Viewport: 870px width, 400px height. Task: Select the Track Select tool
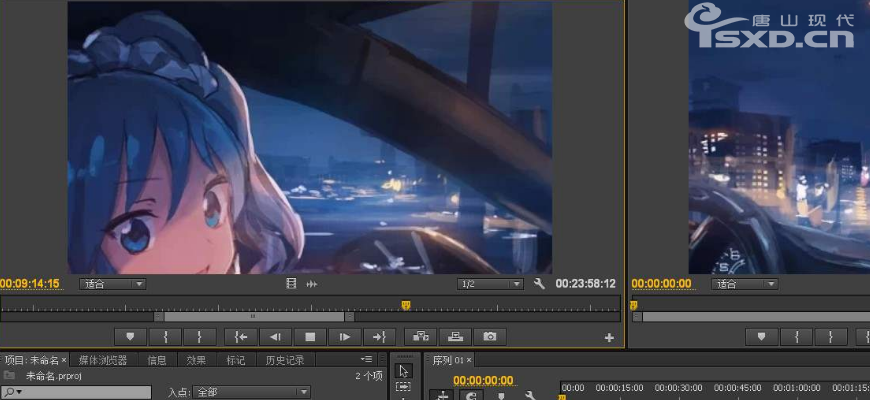tap(403, 386)
